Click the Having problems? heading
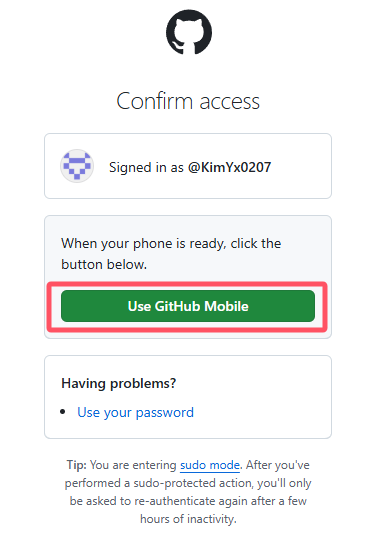 (x=119, y=383)
